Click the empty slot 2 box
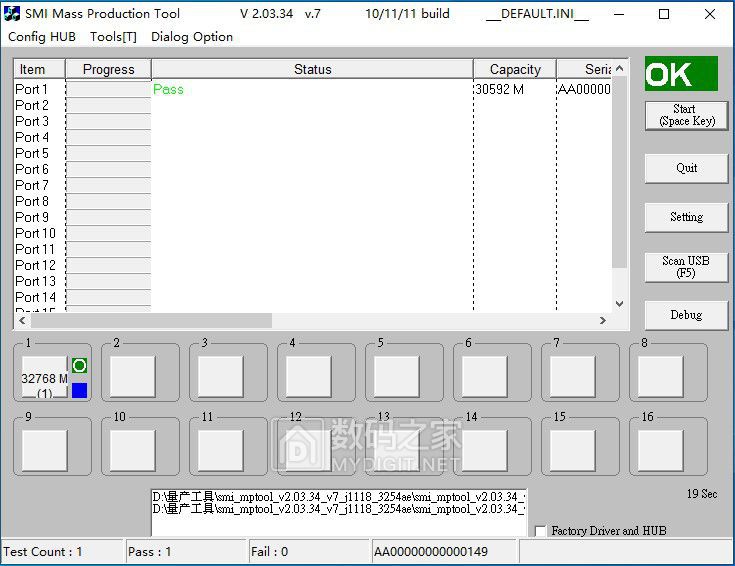Screen dimensions: 735x566 133,377
